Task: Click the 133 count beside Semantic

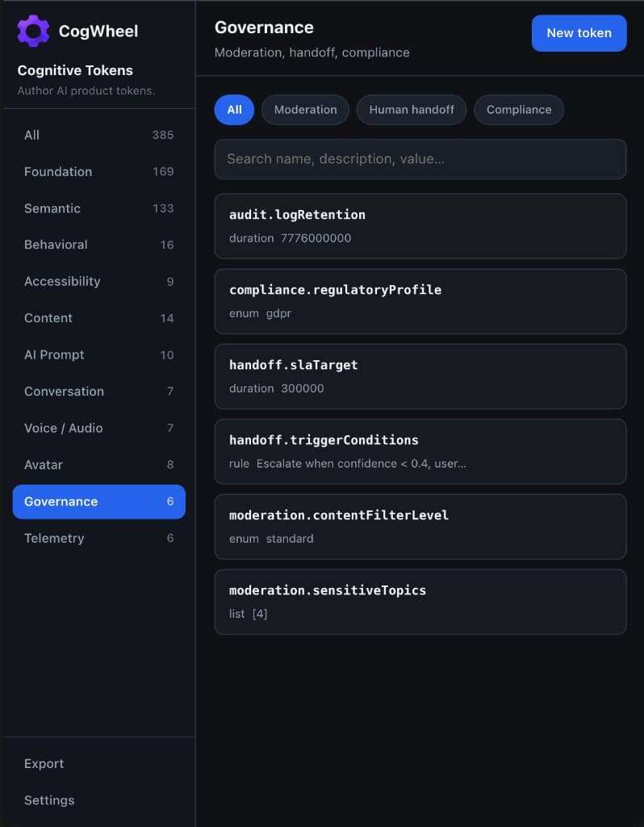Action: pyautogui.click(x=163, y=208)
